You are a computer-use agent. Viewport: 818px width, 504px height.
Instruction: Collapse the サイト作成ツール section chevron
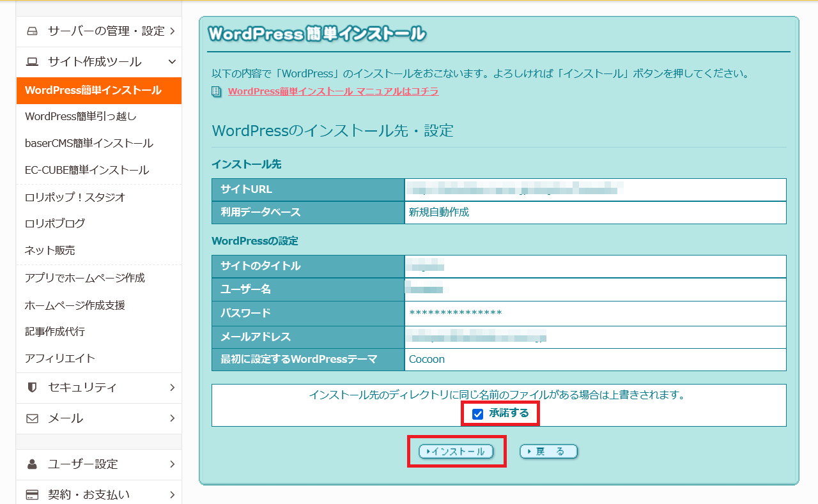coord(172,62)
